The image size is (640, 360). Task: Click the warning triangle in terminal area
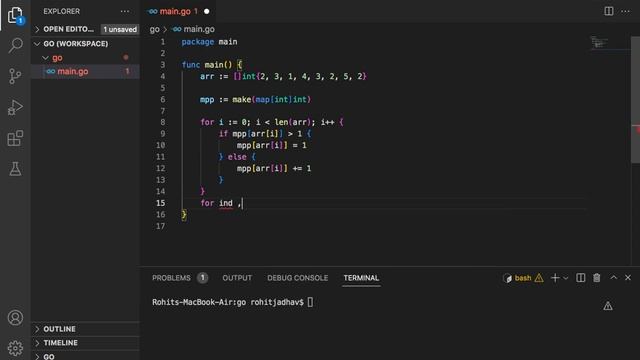(608, 306)
